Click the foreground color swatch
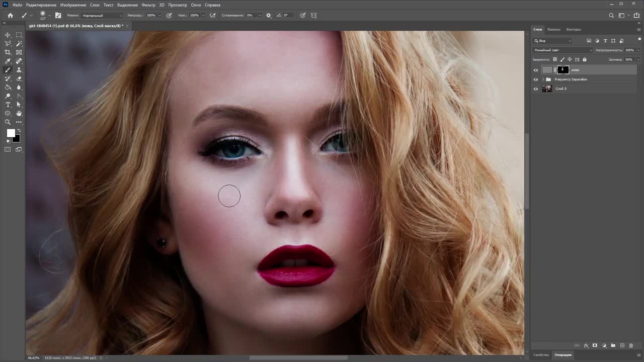This screenshot has width=644, height=362. (11, 133)
